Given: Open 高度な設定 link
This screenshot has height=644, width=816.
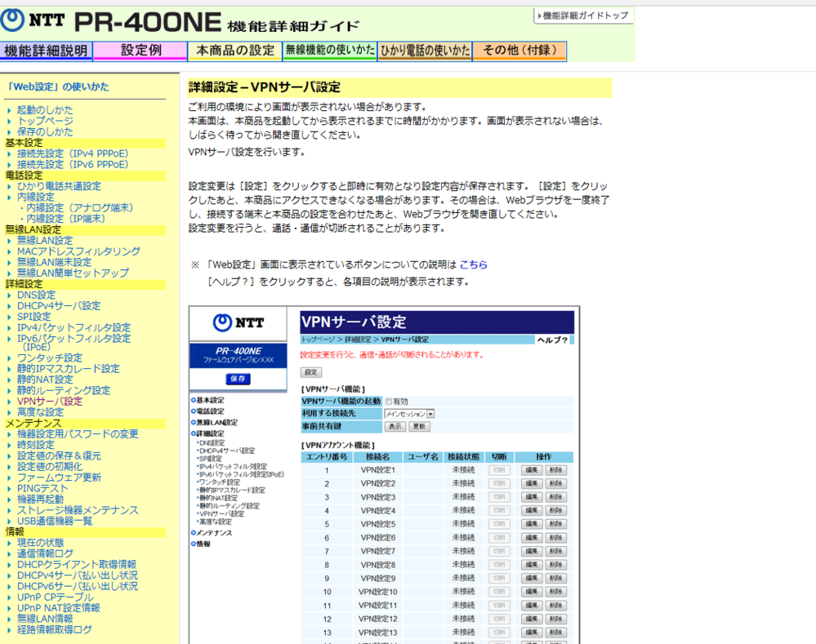Looking at the screenshot, I should [x=40, y=412].
